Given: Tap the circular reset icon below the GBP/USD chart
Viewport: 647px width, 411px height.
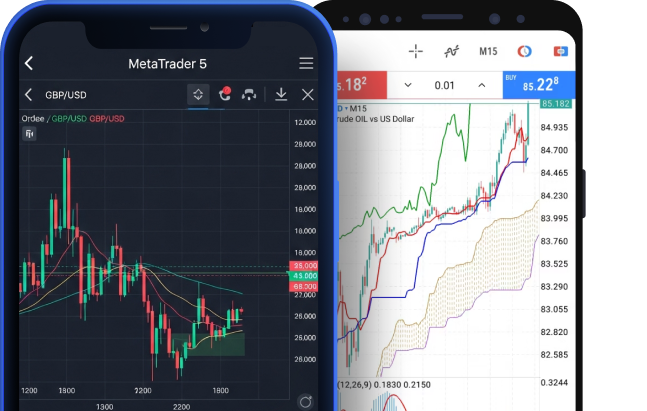Looking at the screenshot, I should pyautogui.click(x=306, y=402).
